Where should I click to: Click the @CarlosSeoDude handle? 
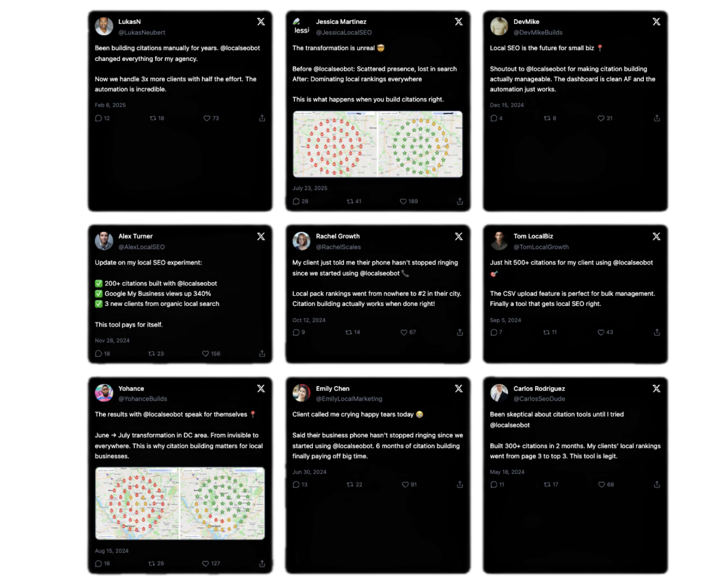pos(539,399)
